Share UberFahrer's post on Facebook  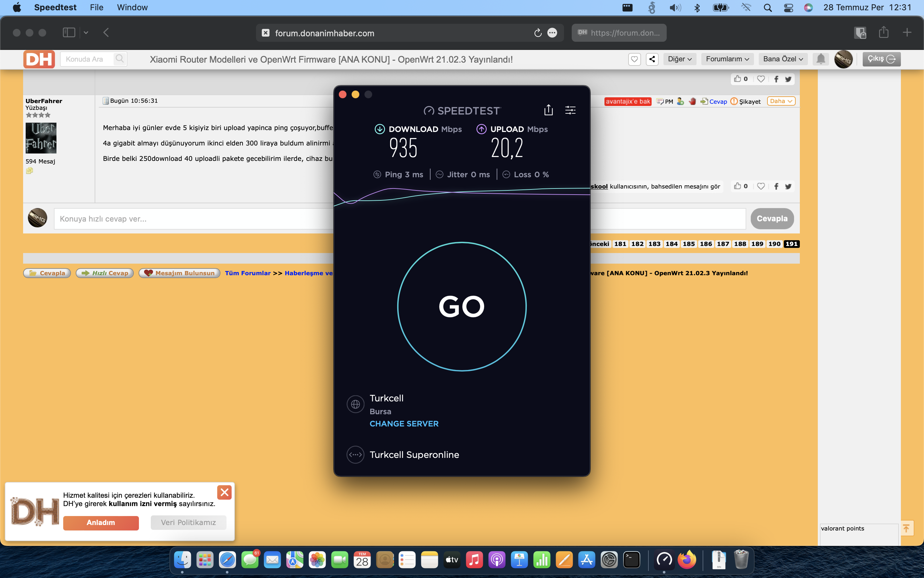pos(776,186)
